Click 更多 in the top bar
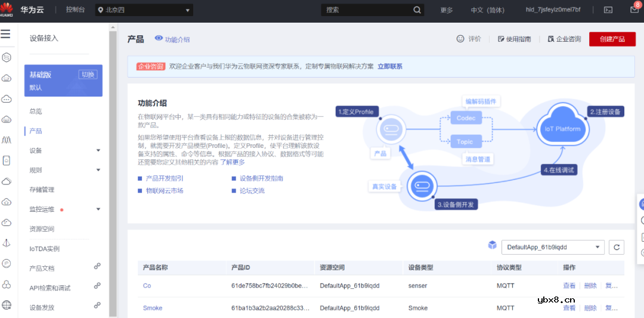The width and height of the screenshot is (644, 318). 447,10
